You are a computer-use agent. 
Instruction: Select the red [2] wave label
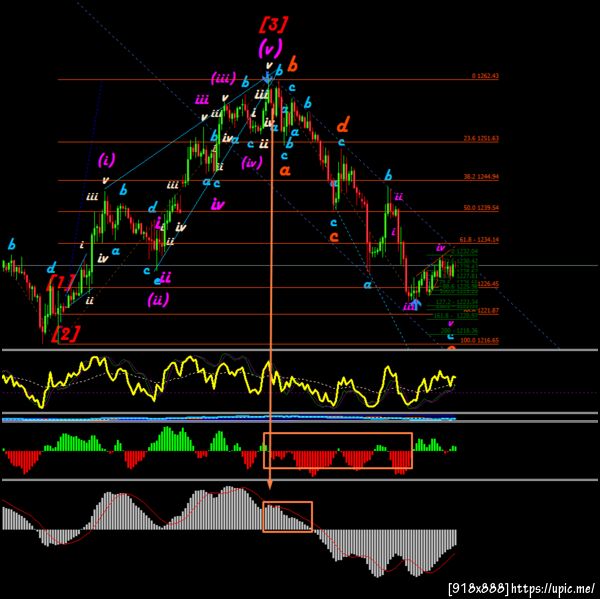pos(66,334)
